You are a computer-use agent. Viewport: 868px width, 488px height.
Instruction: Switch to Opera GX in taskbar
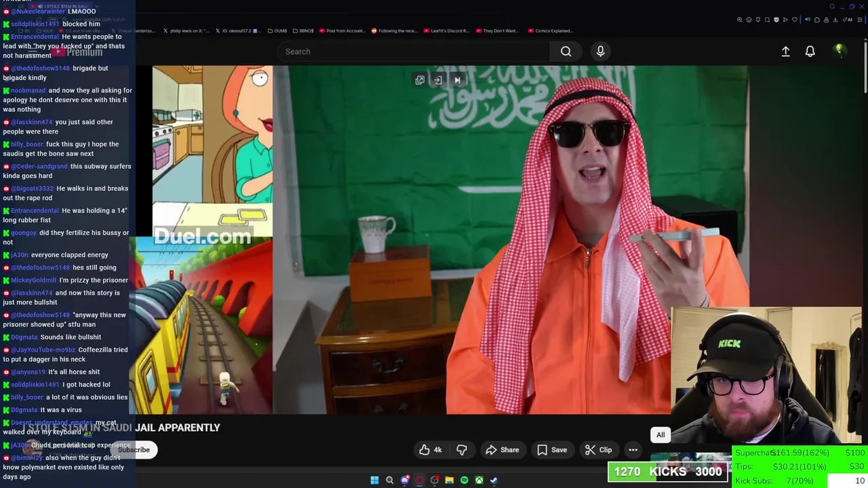pyautogui.click(x=420, y=481)
